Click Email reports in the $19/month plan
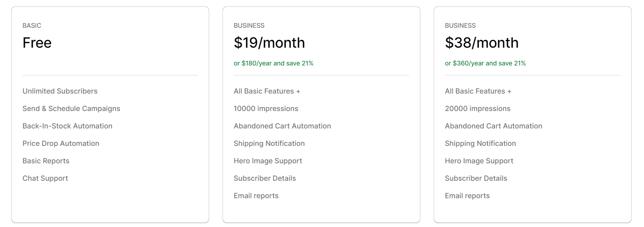Image resolution: width=644 pixels, height=227 pixels. tap(256, 196)
